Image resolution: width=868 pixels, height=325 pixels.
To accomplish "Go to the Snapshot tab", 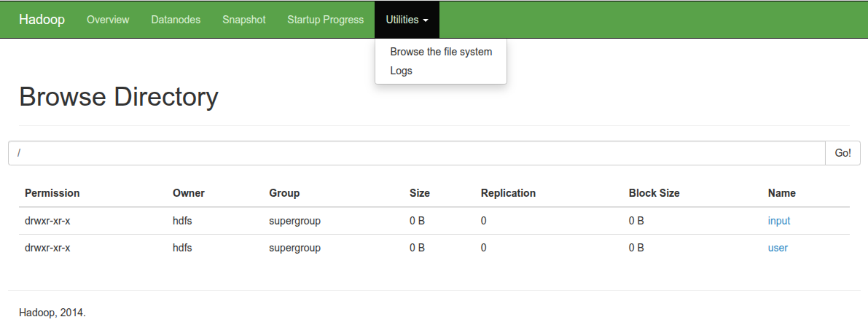I will tap(243, 20).
